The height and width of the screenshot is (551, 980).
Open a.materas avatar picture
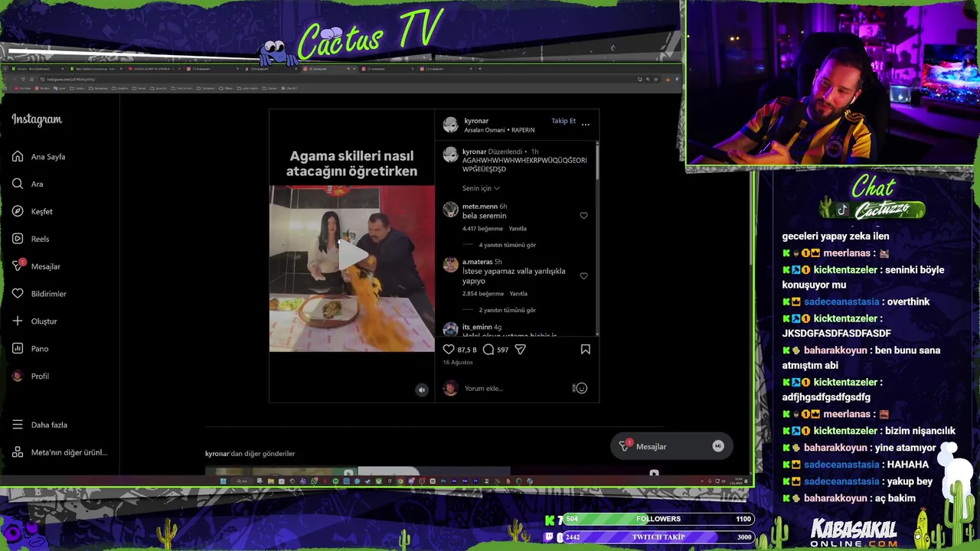450,265
